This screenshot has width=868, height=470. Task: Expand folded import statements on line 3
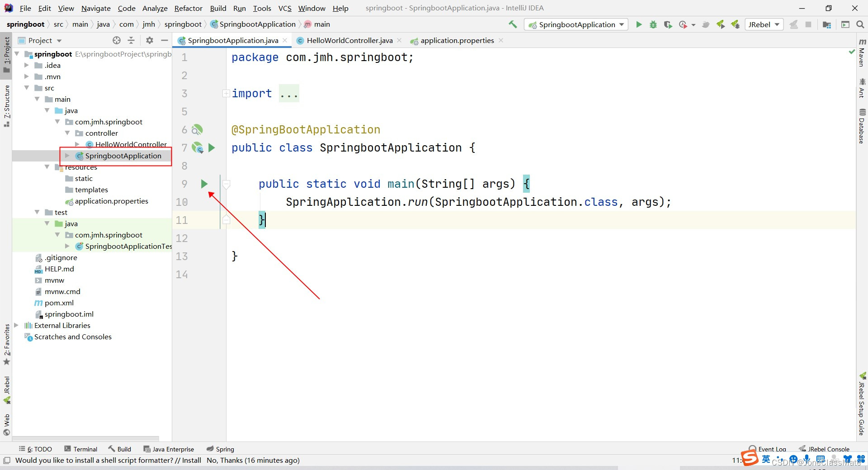pyautogui.click(x=226, y=94)
